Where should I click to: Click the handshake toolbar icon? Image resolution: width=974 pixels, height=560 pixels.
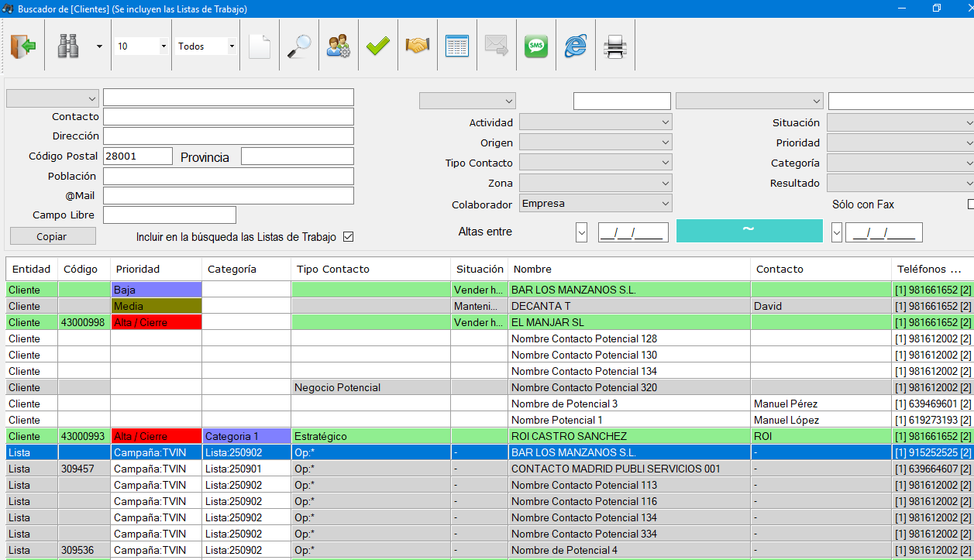417,46
